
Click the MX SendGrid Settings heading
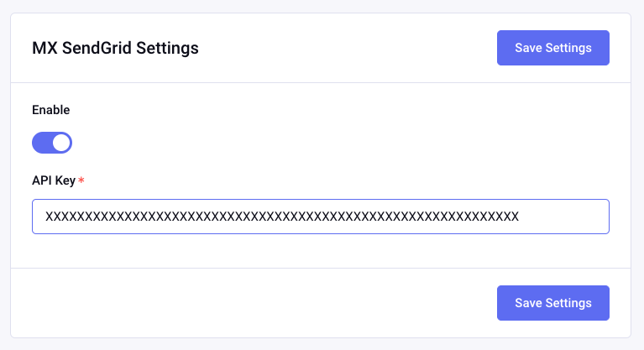[x=115, y=48]
